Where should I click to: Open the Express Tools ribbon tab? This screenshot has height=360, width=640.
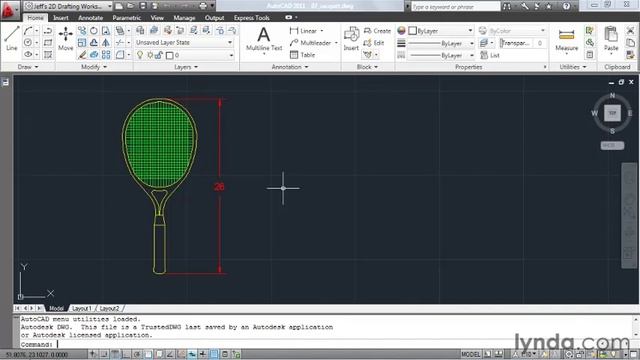click(x=252, y=18)
